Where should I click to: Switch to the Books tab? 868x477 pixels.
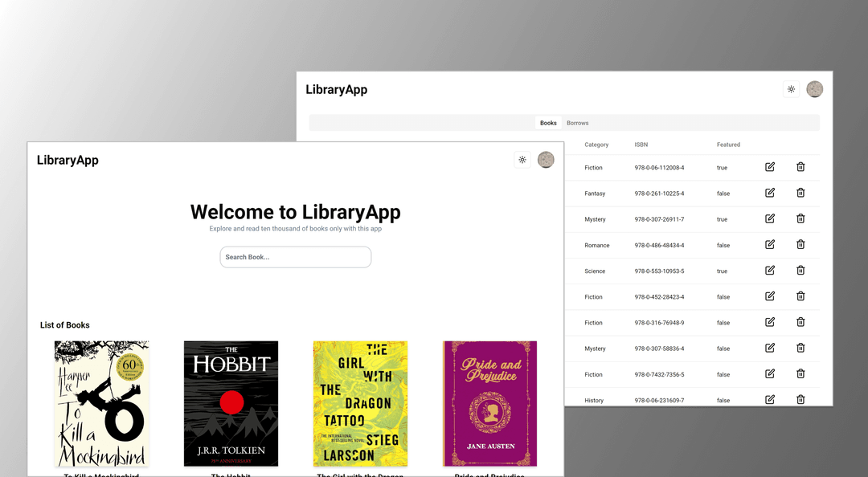pyautogui.click(x=548, y=123)
